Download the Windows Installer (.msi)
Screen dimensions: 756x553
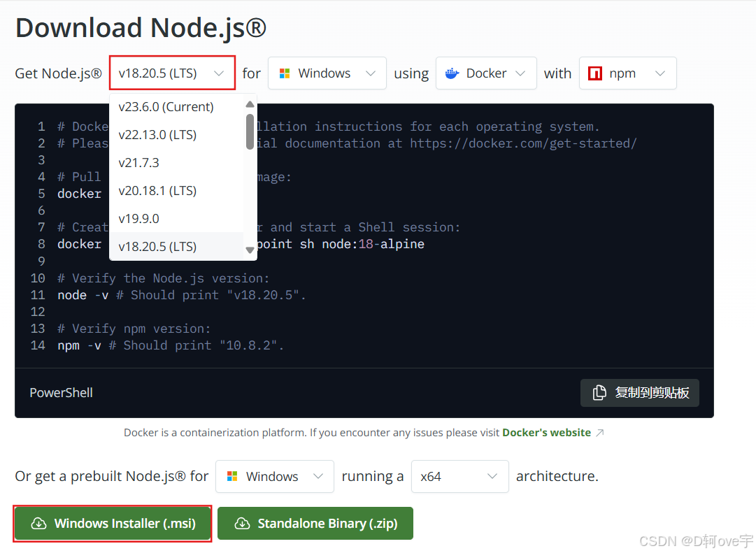click(113, 523)
